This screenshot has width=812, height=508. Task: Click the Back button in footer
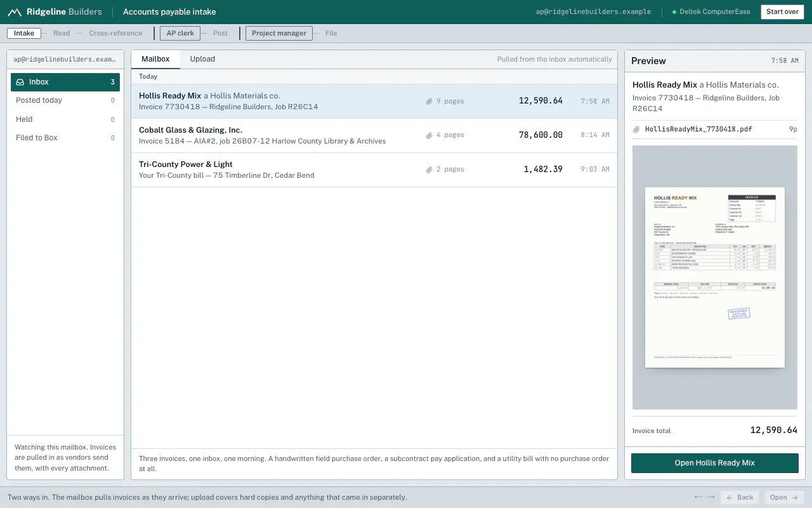coord(740,498)
